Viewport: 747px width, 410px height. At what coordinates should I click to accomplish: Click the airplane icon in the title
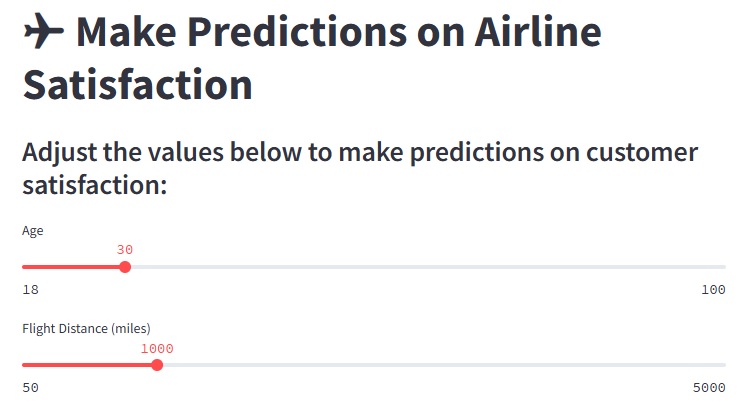43,34
